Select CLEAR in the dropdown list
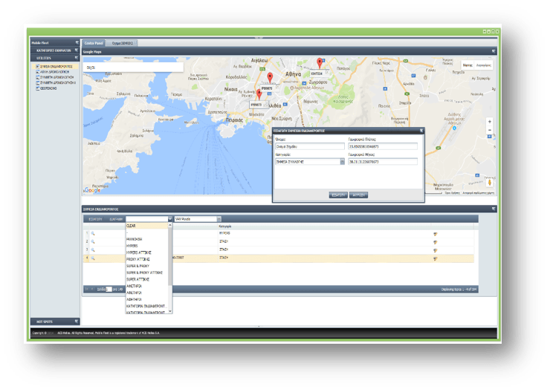Screen dimensions: 550x392 [x=146, y=226]
